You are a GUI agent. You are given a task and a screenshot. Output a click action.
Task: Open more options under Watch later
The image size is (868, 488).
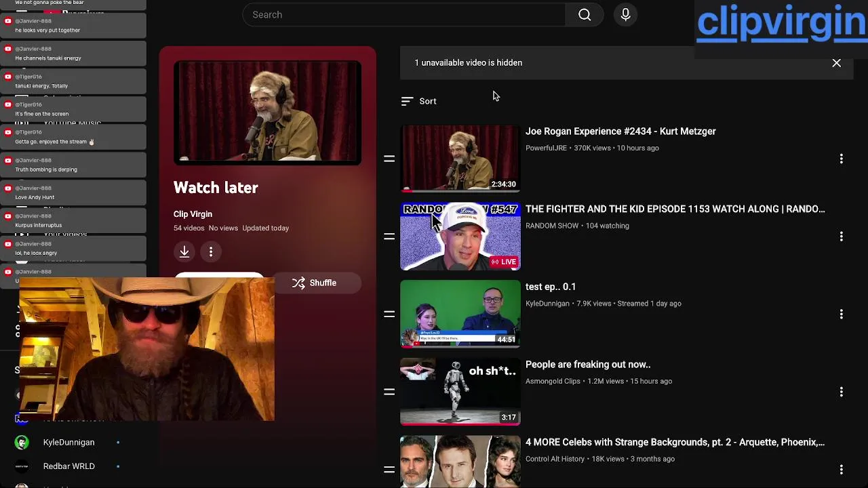pos(211,251)
